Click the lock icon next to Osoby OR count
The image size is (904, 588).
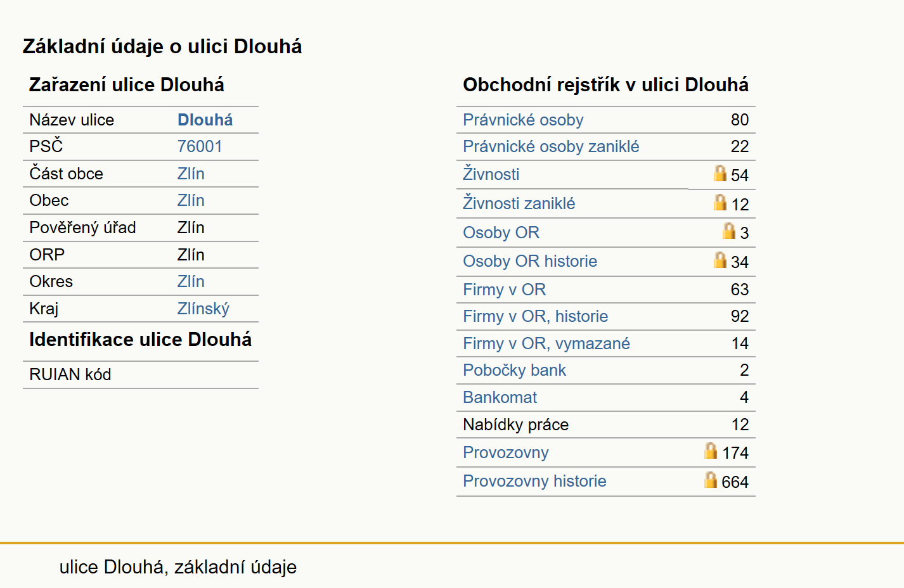(x=729, y=231)
